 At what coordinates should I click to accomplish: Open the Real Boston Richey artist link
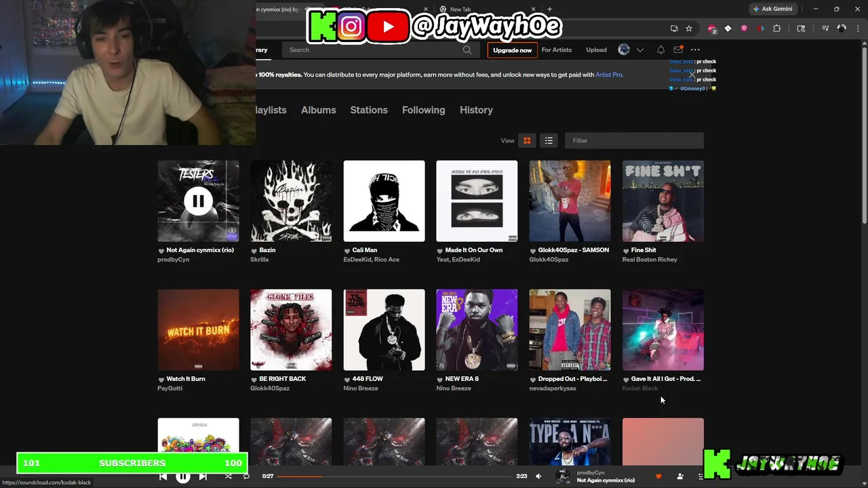pyautogui.click(x=650, y=260)
